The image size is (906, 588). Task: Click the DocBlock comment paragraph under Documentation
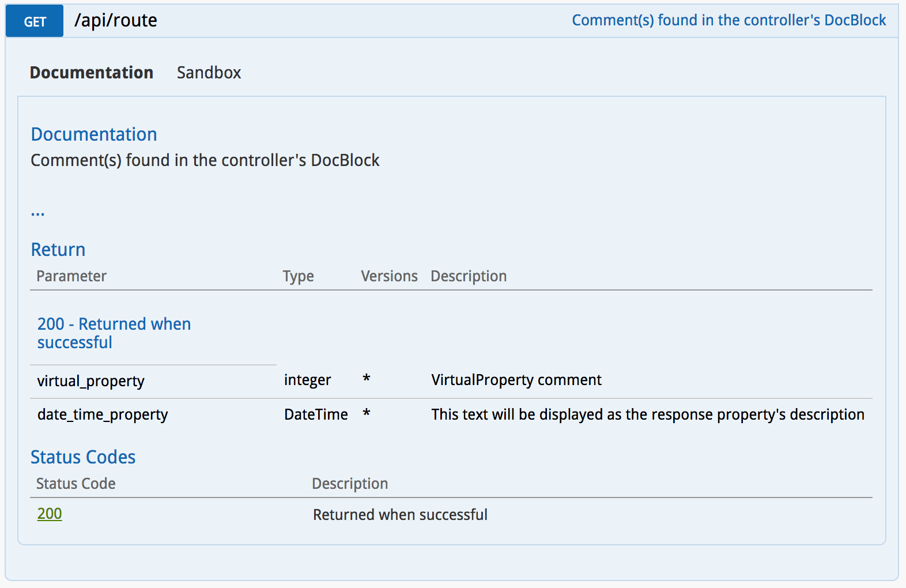205,160
